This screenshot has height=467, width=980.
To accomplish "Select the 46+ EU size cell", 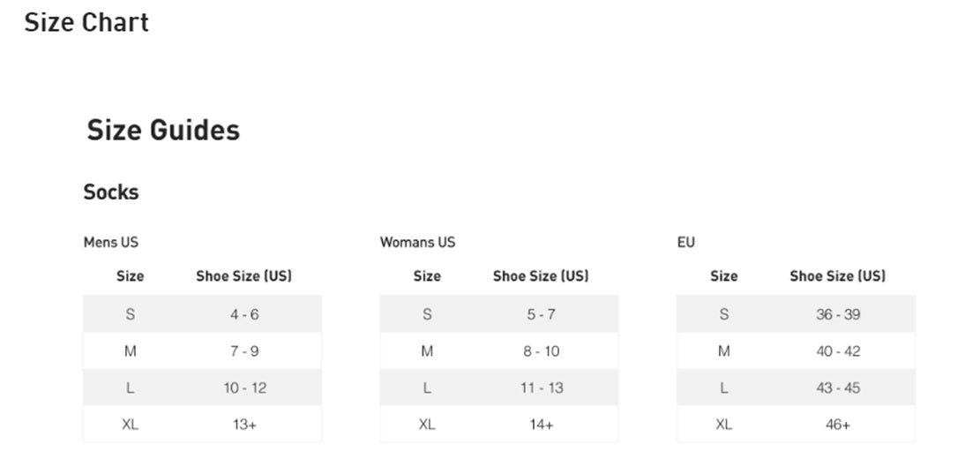I will coord(838,425).
